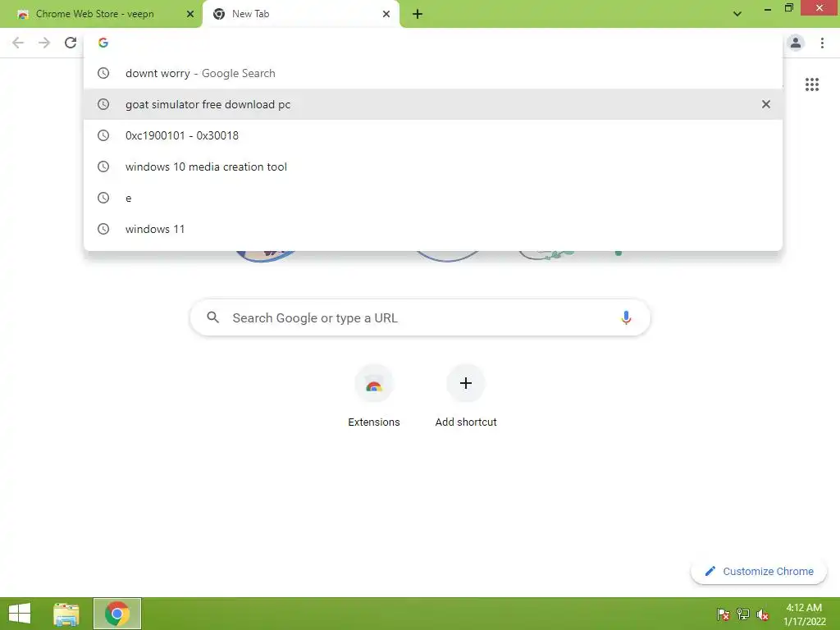Choose the 'windows 11' suggestion
Viewport: 840px width, 630px height.
click(433, 229)
